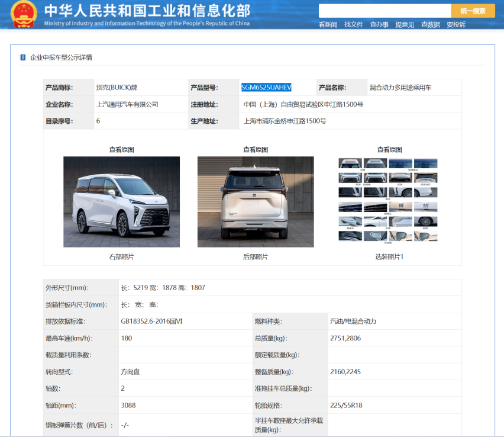The image size is (504, 437).
Task: Click 查看原图 link above the 右部照片 image
Action: (121, 149)
